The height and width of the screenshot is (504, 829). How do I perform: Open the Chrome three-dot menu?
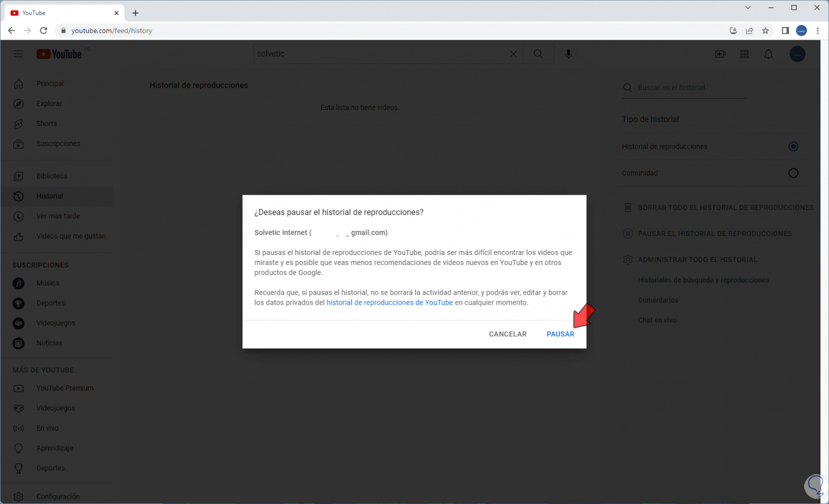click(818, 31)
